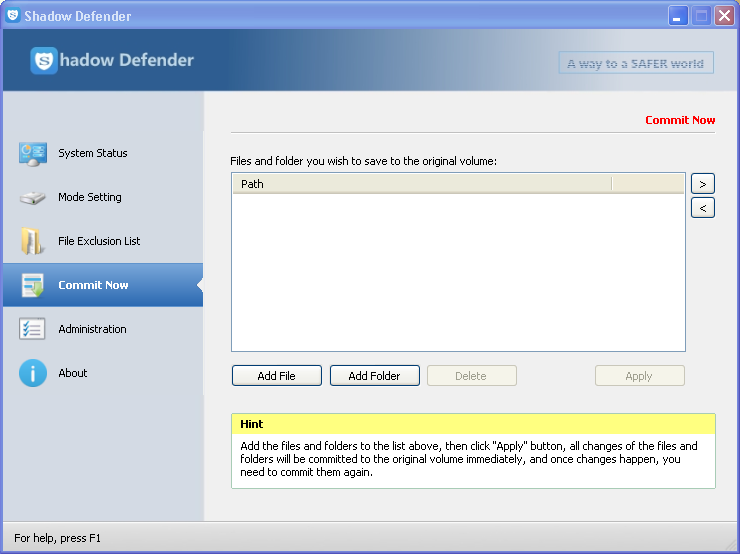Image resolution: width=740 pixels, height=554 pixels.
Task: Click the Hint heading in yellow bar
Action: [252, 424]
